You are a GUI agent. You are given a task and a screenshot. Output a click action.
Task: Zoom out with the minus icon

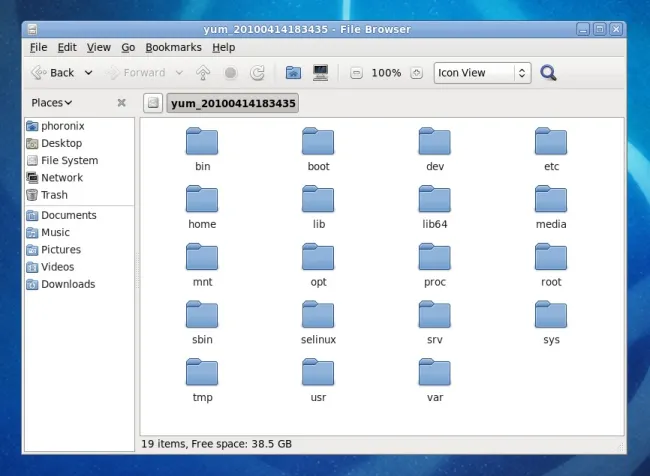point(356,73)
